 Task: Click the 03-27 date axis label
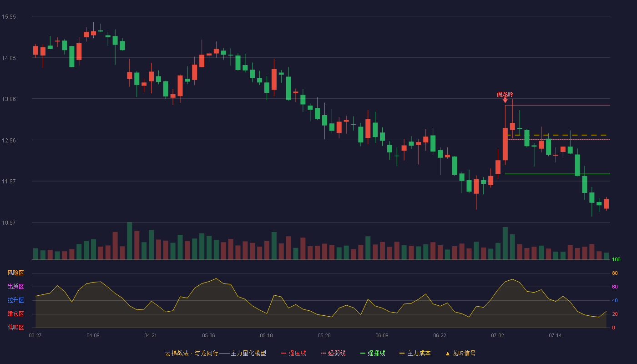click(35, 335)
